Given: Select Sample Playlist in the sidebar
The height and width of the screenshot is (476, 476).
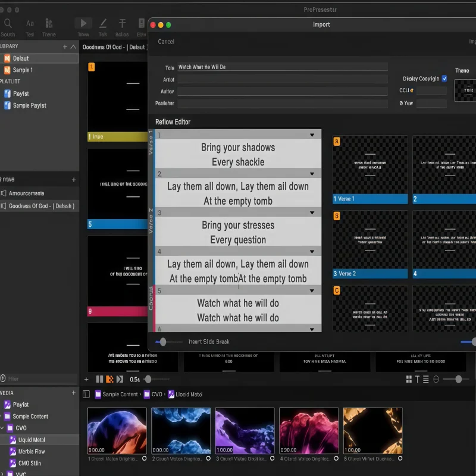Looking at the screenshot, I should click(x=29, y=105).
